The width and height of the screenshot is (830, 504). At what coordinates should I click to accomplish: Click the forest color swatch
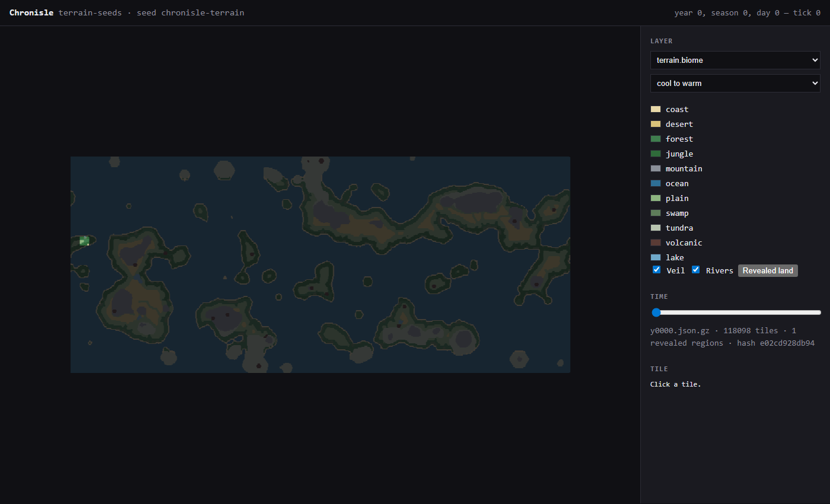pyautogui.click(x=656, y=139)
